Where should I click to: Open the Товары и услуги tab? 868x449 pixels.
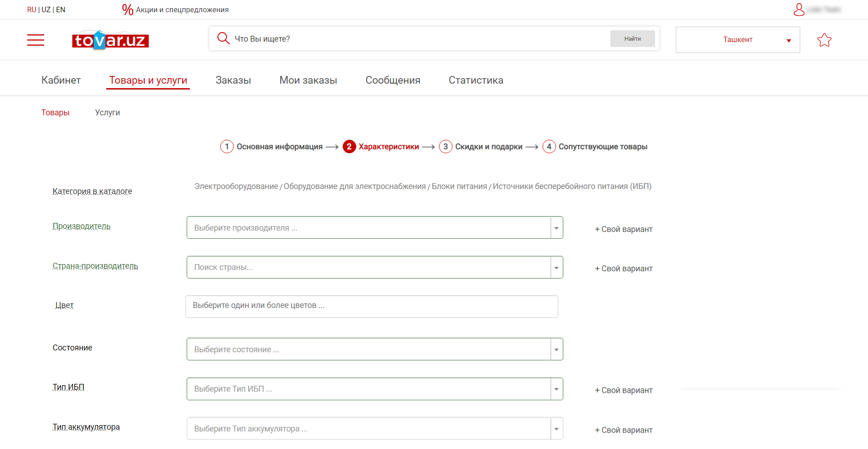pos(148,80)
